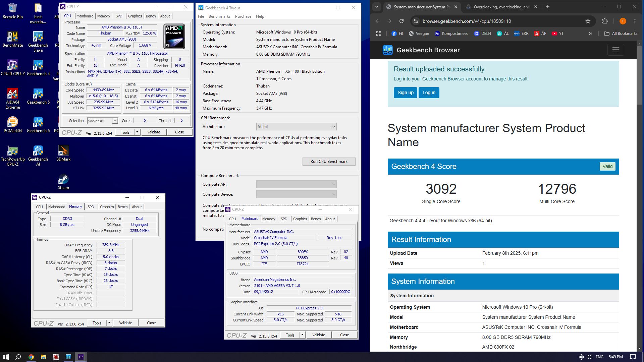Show more bookmarks with the chevron

click(x=590, y=34)
